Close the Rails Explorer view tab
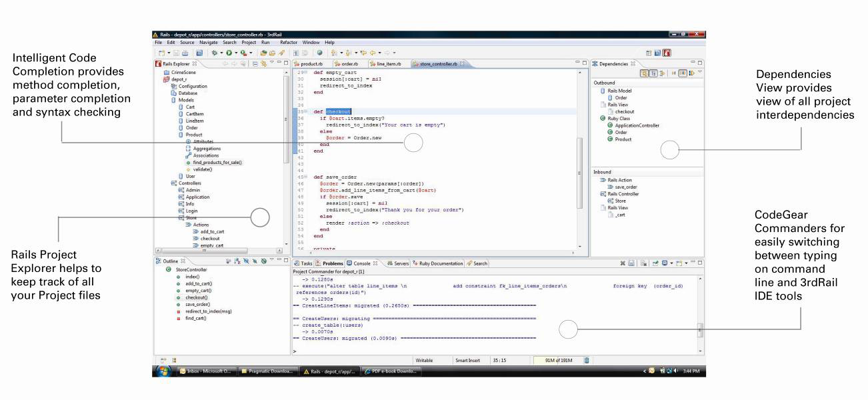 click(x=195, y=64)
